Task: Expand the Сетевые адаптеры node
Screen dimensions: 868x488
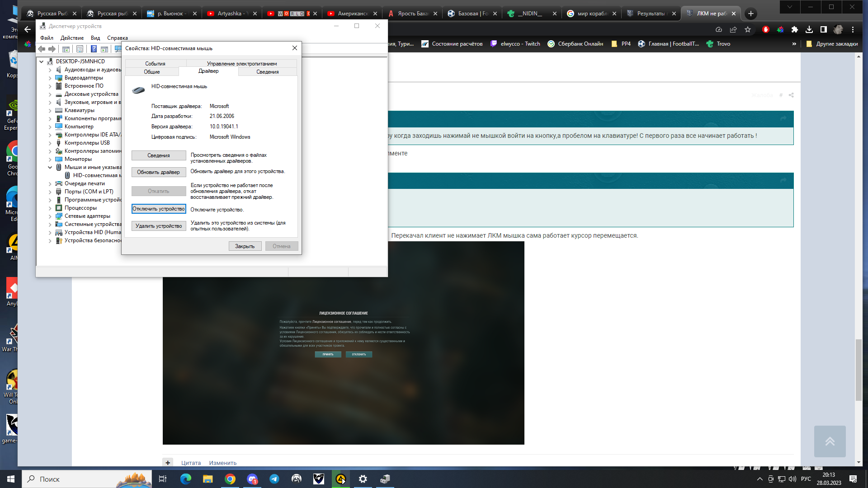Action: click(50, 216)
